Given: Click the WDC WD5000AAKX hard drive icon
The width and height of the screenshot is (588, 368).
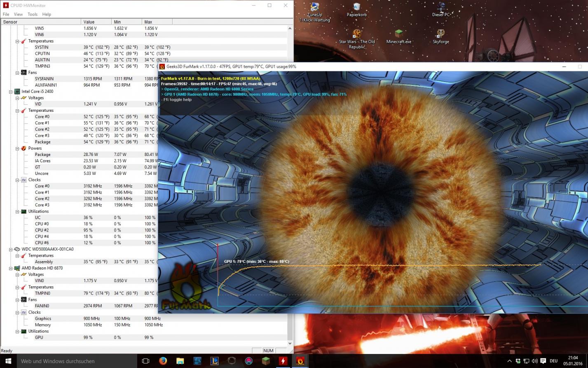Looking at the screenshot, I should [17, 249].
